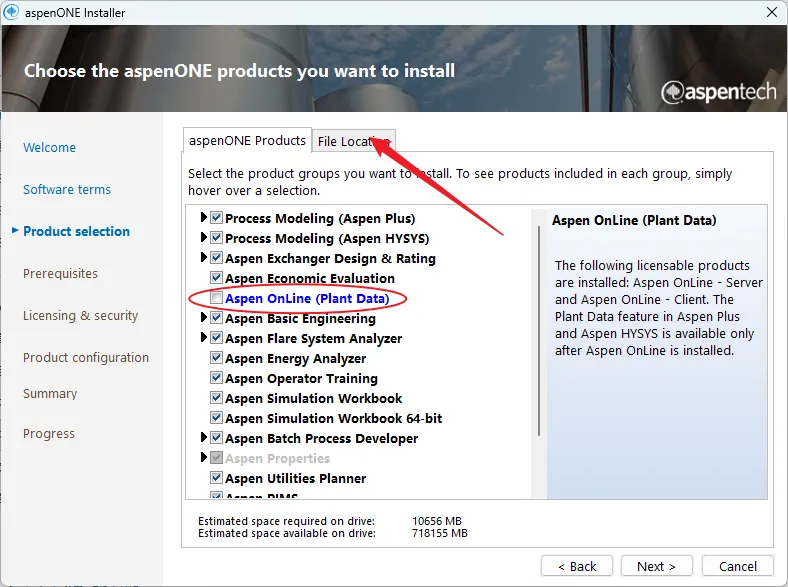Expand Process Modeling (Aspen HYSYS) group
The height and width of the screenshot is (587, 788).
(204, 238)
